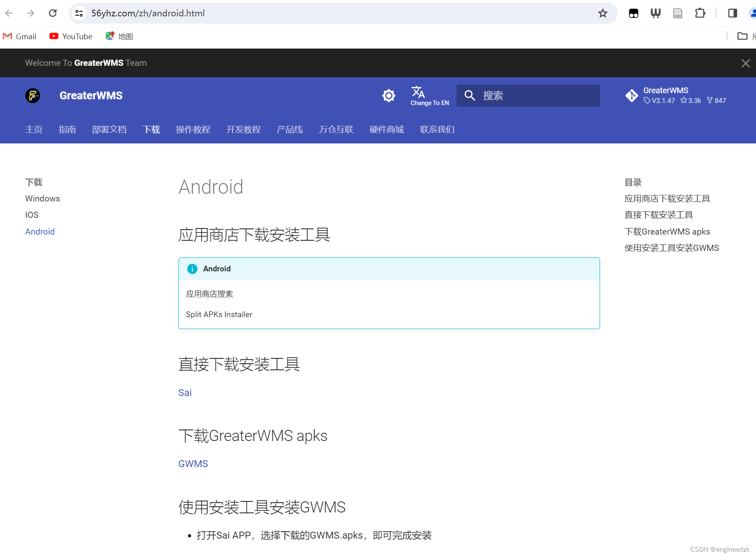
Task: Reload the current page
Action: coord(53,13)
